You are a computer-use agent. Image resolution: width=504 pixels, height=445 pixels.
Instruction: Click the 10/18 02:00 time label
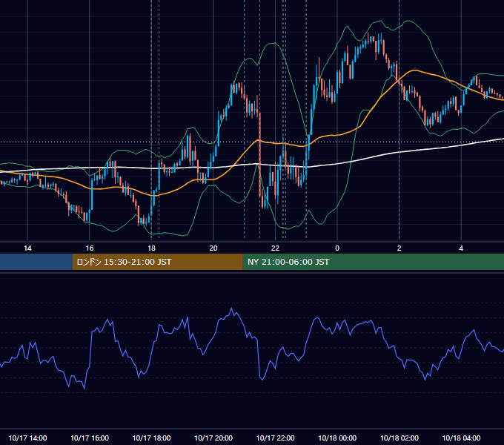(x=399, y=438)
